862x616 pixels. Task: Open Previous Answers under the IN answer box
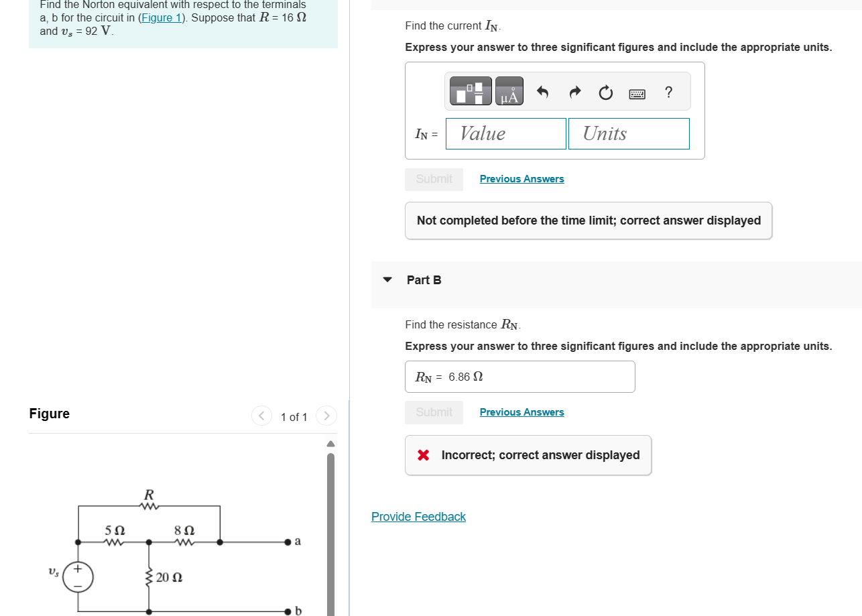coord(521,178)
